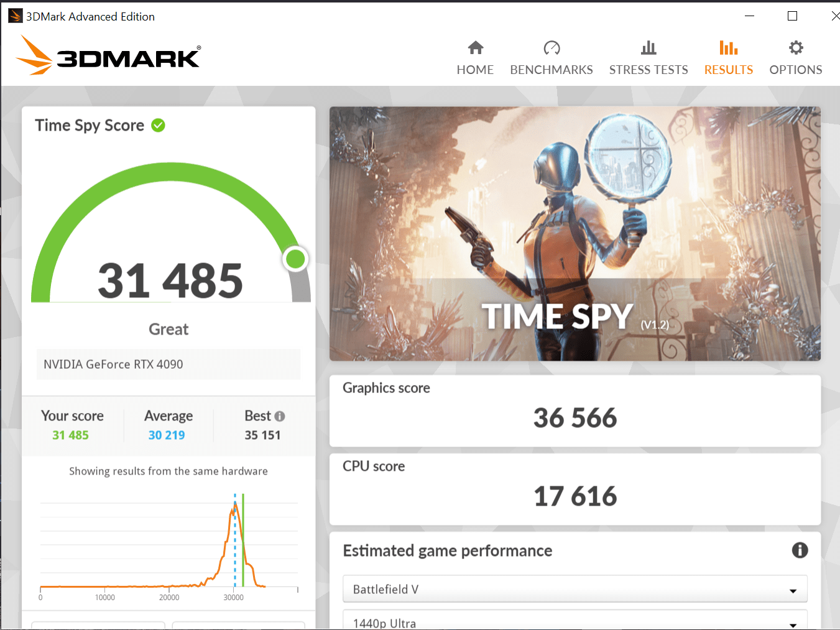Click the Results orange bars icon
The height and width of the screenshot is (630, 840).
(x=729, y=48)
